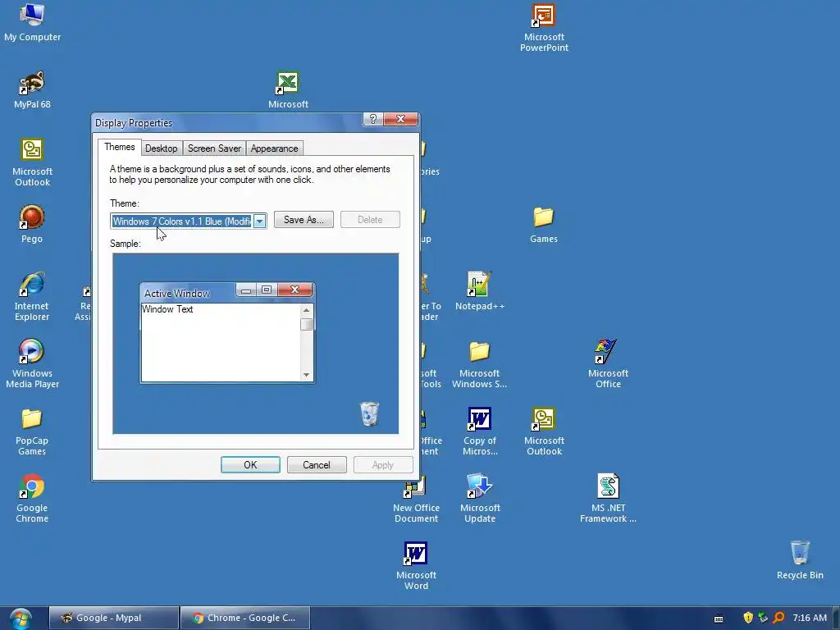Click the Save As... button

(304, 220)
